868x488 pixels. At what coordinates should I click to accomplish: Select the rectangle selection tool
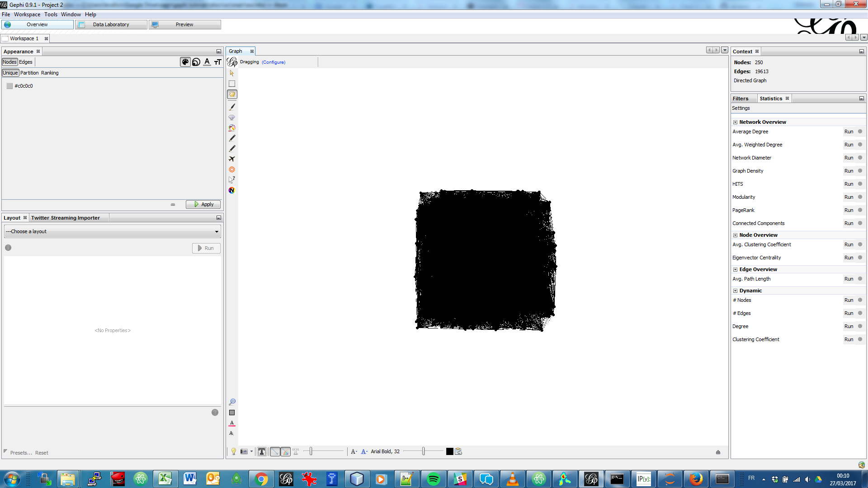pos(232,84)
